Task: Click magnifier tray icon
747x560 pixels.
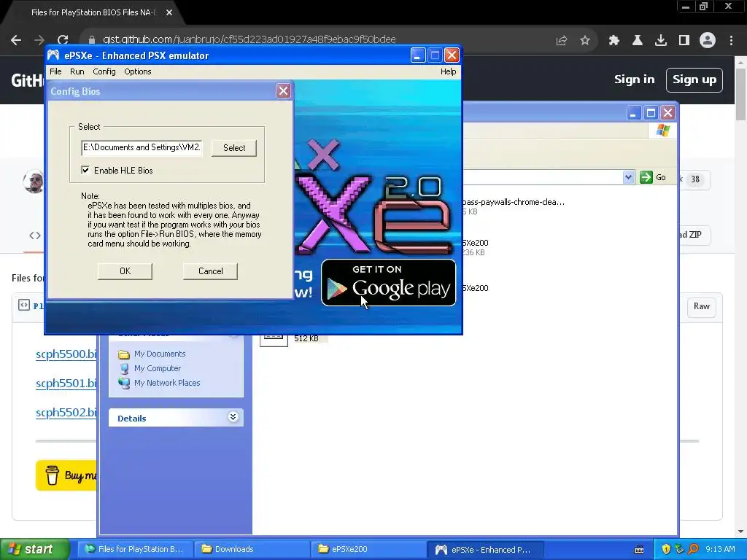Action: (693, 550)
